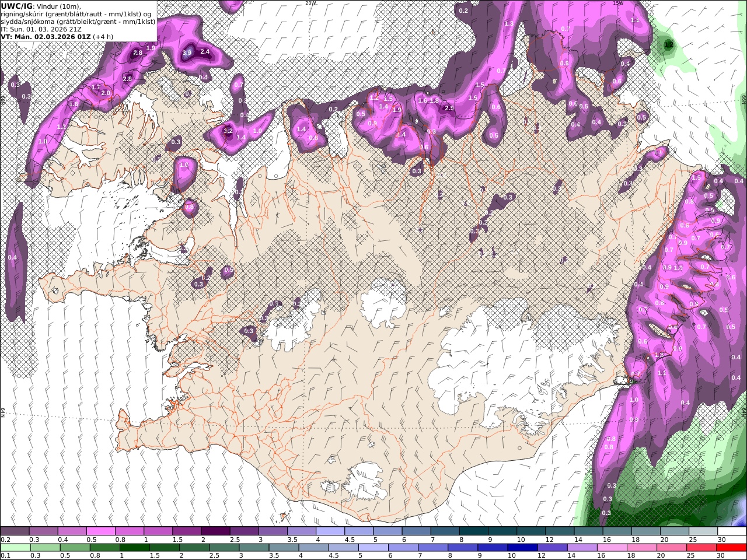This screenshot has width=747, height=560.
Task: Select lower scale violet swatch between 14 and 16
Action: (582, 548)
